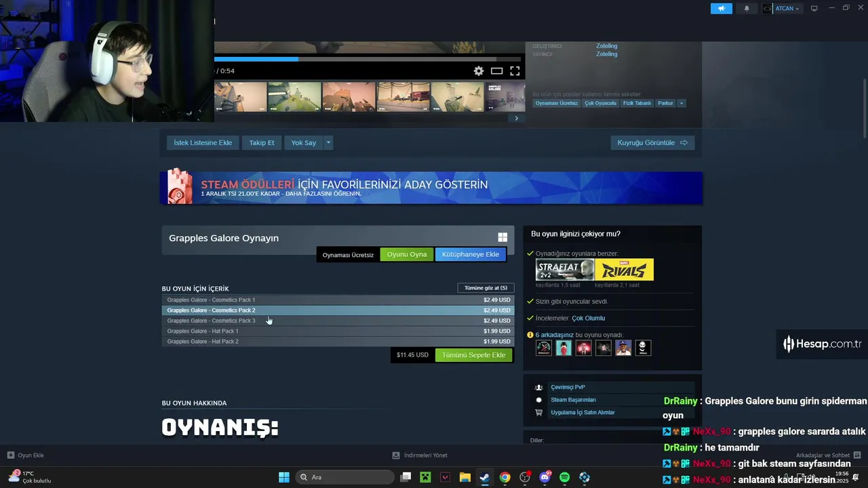
Task: Click the STRAFTAT 2v2 game image
Action: click(565, 270)
